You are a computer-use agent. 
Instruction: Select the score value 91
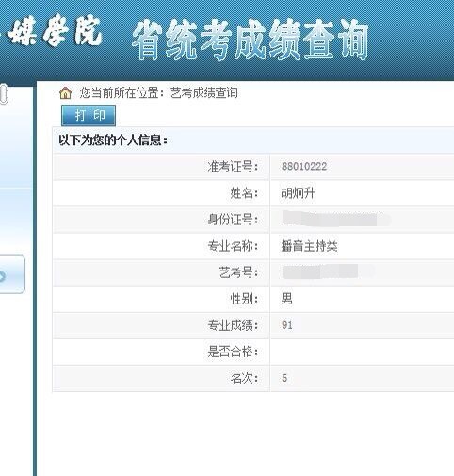(287, 325)
